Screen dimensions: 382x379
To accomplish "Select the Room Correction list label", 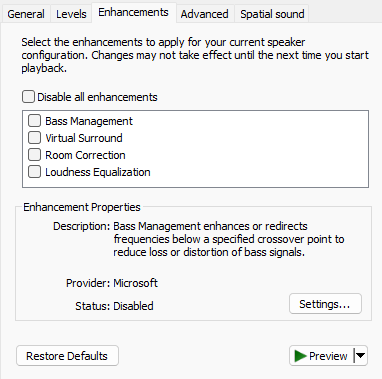I will tap(85, 155).
